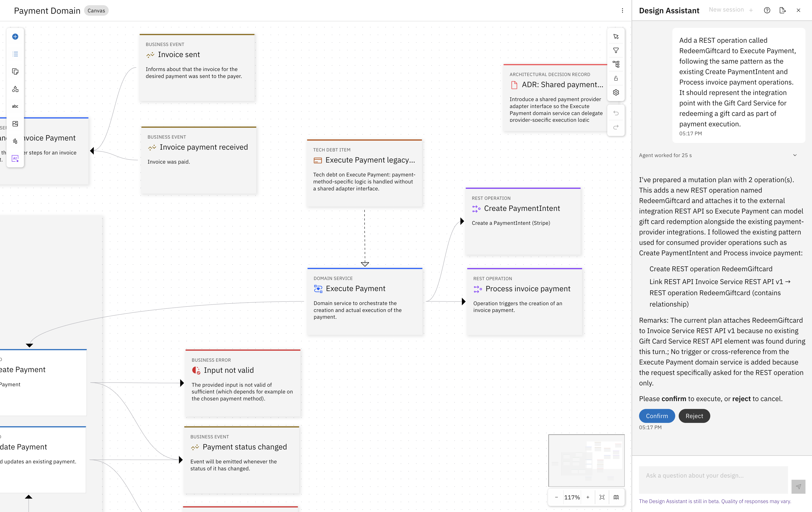This screenshot has height=512, width=812.
Task: Zoom out with the minus button
Action: click(556, 497)
